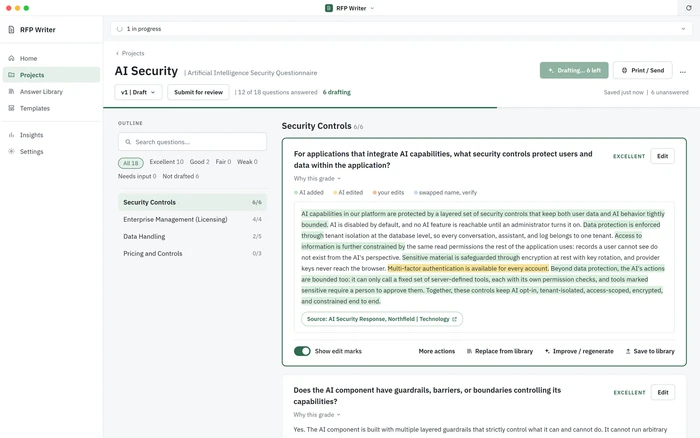
Task: Click the Home house icon
Action: pyautogui.click(x=12, y=58)
